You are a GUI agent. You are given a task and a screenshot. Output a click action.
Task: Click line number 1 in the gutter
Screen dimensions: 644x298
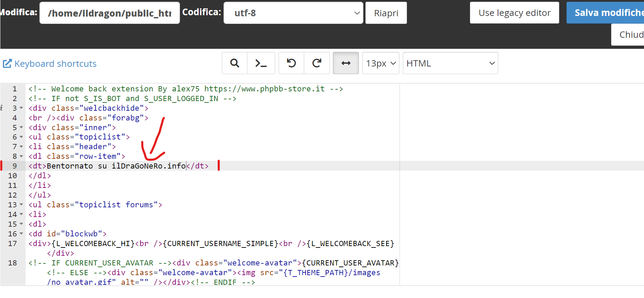click(15, 89)
